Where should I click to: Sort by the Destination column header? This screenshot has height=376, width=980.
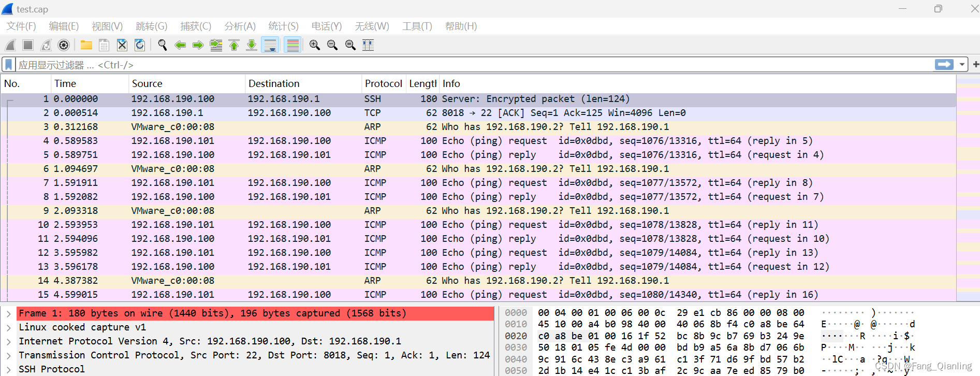(x=303, y=83)
